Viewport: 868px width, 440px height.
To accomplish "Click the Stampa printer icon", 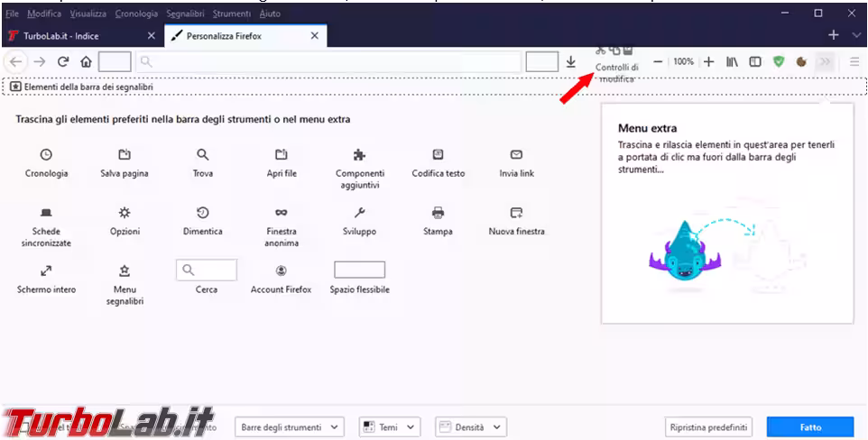I will click(x=438, y=213).
